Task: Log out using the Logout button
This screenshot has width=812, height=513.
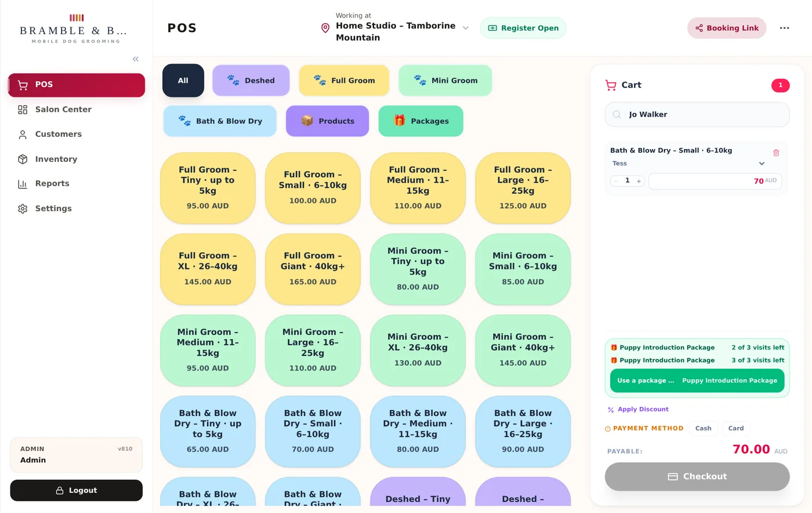Action: click(x=77, y=490)
